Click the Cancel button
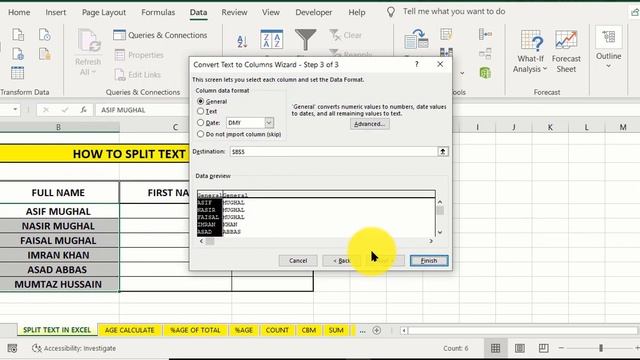Screen dimensions: 640x360 pyautogui.click(x=298, y=260)
